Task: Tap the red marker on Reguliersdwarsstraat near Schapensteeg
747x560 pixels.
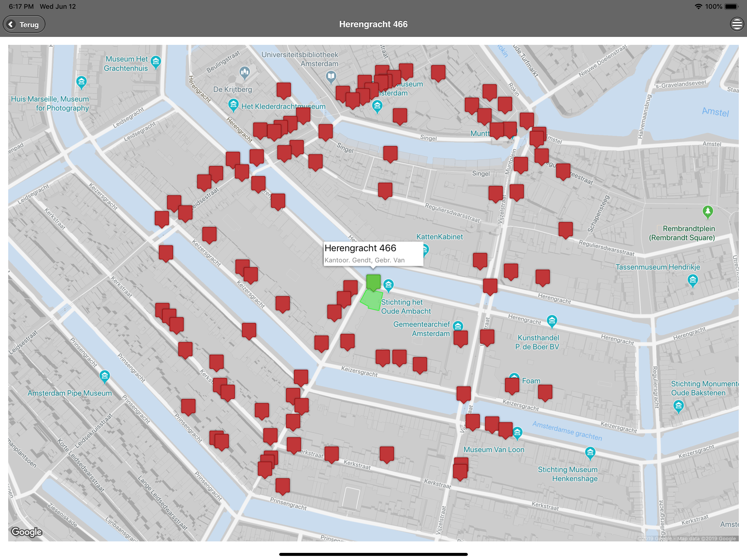Action: [566, 230]
